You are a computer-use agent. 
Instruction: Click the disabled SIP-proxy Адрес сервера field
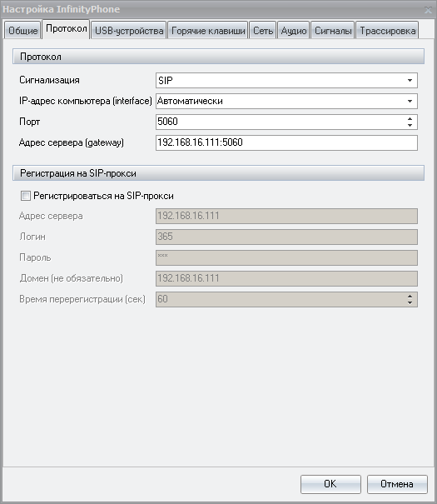pyautogui.click(x=286, y=216)
